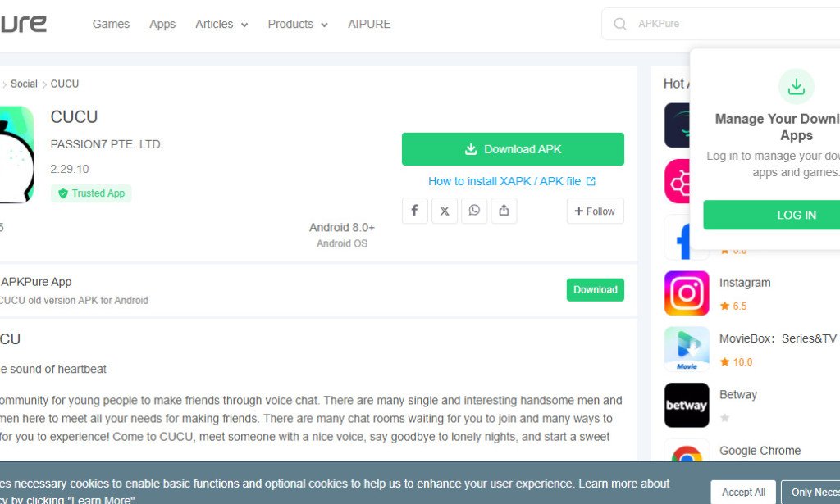Open the generic share icon
Image resolution: width=840 pixels, height=504 pixels.
coord(504,211)
